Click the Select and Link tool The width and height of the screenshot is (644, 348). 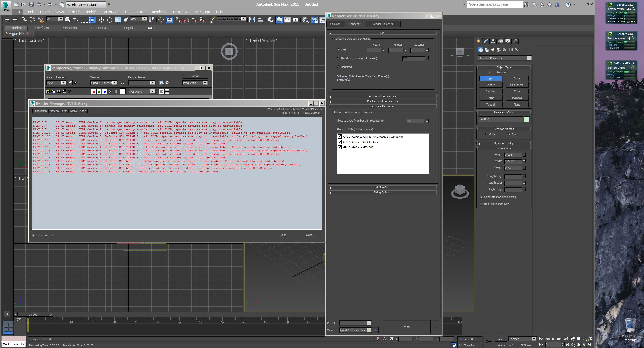coord(24,20)
